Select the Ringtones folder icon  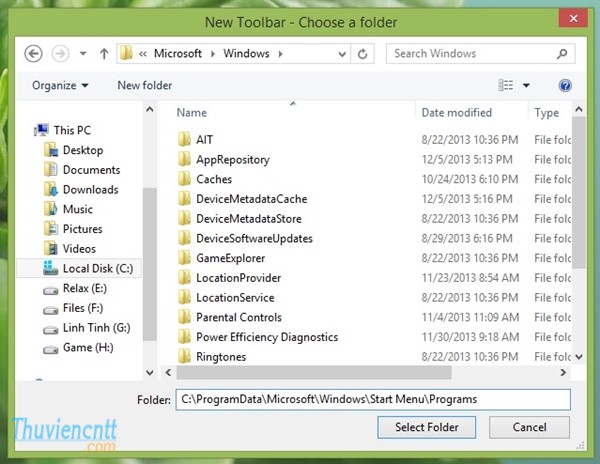[184, 357]
